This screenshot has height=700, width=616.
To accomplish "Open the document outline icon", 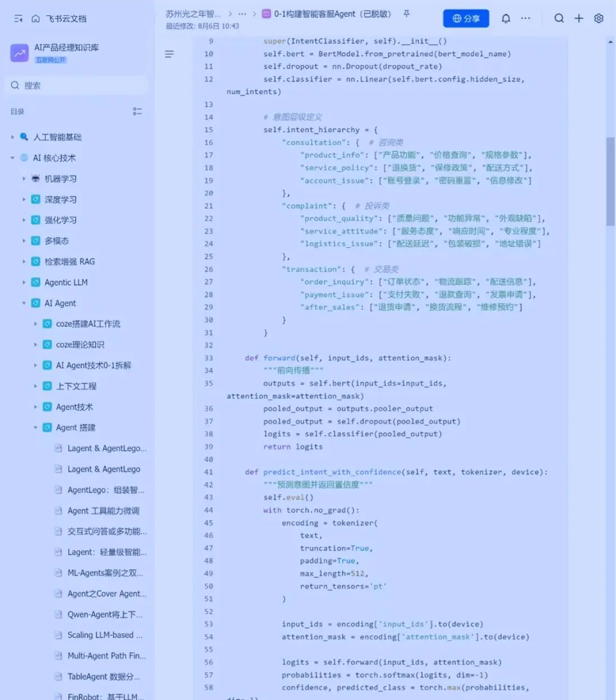I will [x=169, y=54].
